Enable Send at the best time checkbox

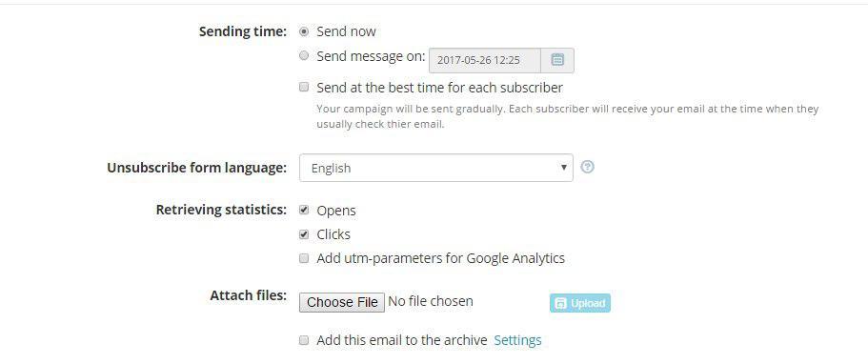304,87
